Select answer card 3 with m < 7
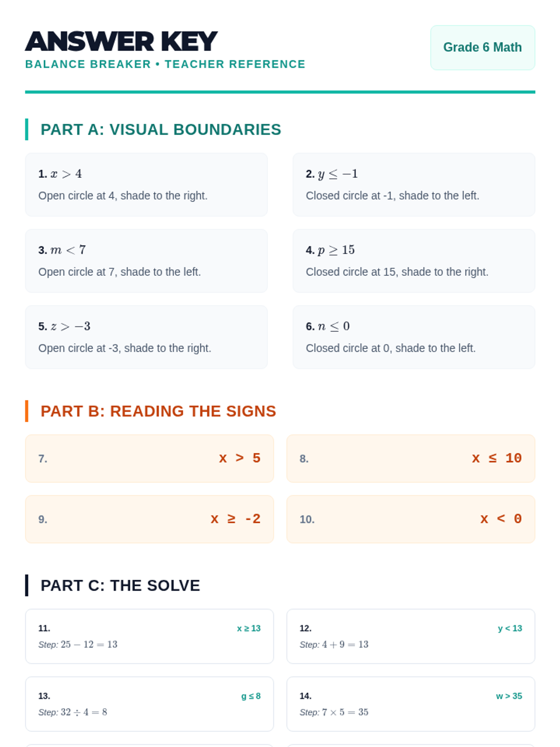This screenshot has height=747, width=560. click(146, 261)
